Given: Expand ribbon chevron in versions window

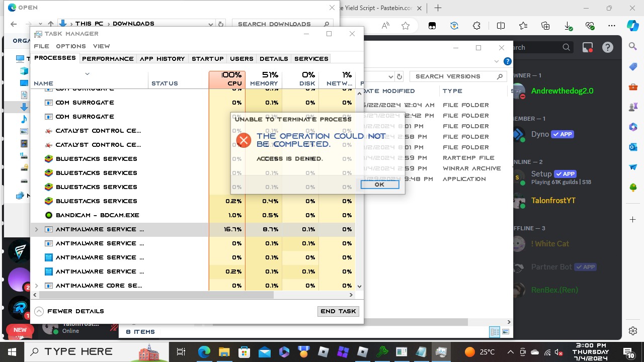Looking at the screenshot, I should point(497,61).
